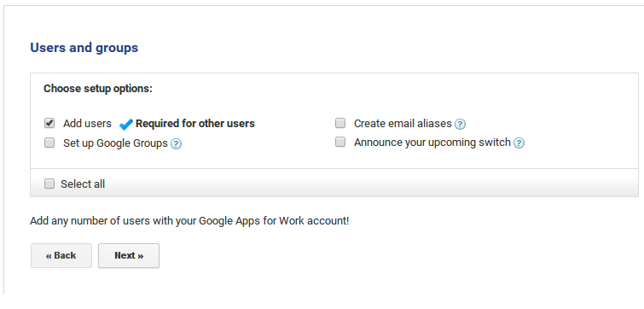The width and height of the screenshot is (644, 309).
Task: Uncheck the Add users checkbox
Action: [49, 123]
